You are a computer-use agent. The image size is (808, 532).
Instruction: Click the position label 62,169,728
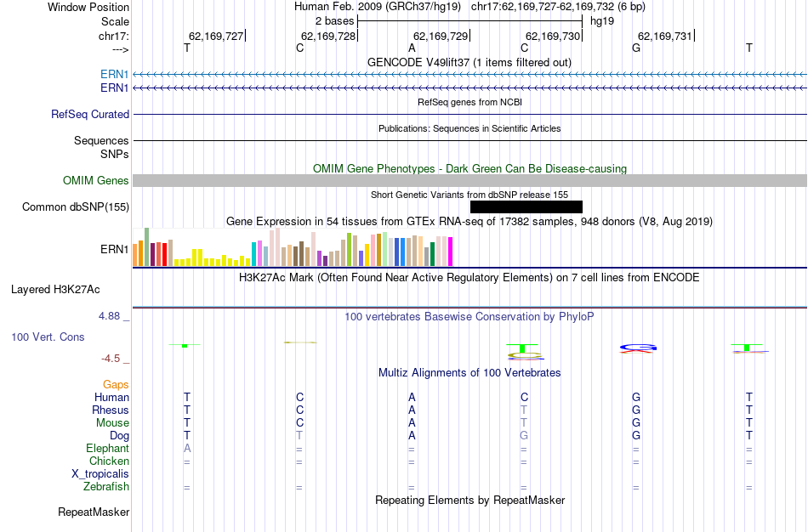328,36
